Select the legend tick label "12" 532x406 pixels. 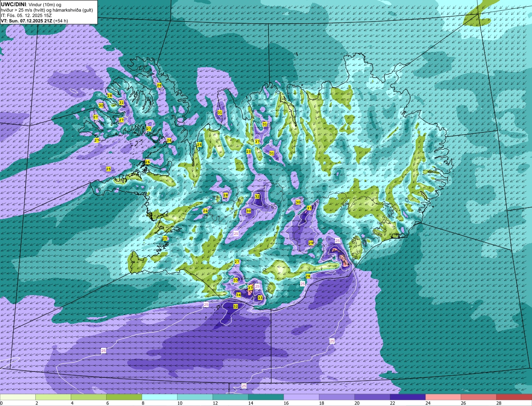[x=215, y=403]
